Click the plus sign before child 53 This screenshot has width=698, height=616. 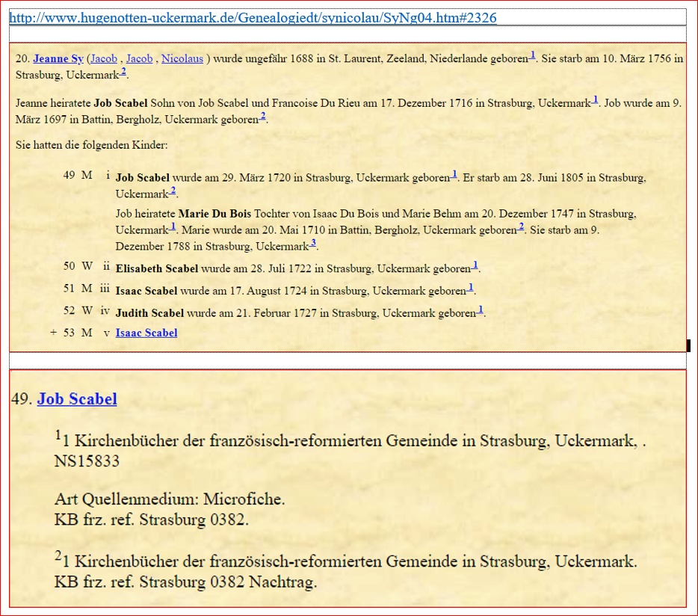(53, 333)
